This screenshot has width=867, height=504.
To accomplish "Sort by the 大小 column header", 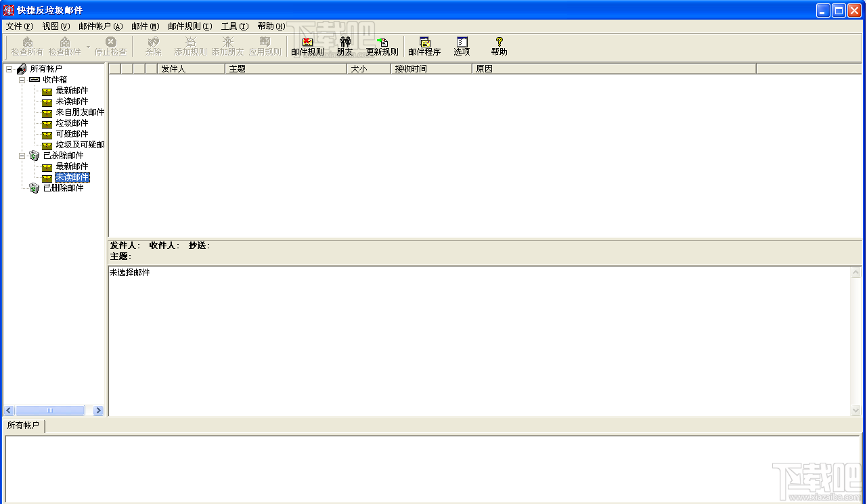I will click(369, 69).
